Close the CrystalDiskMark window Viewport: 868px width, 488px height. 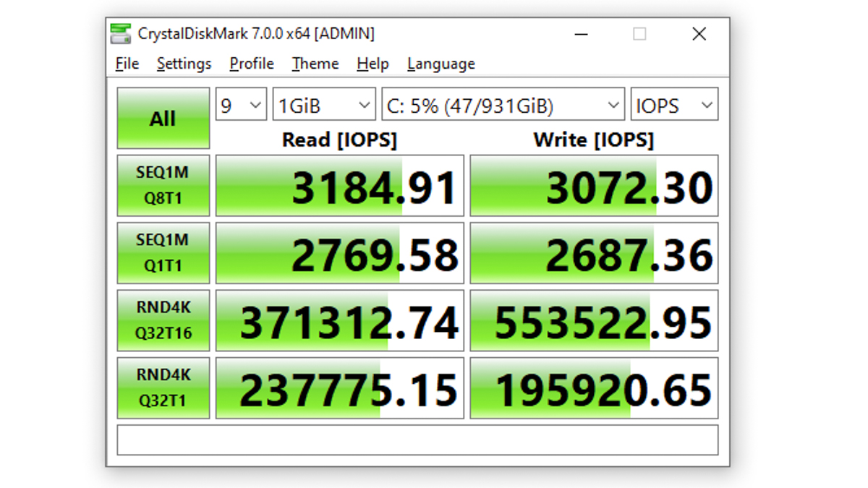point(699,33)
